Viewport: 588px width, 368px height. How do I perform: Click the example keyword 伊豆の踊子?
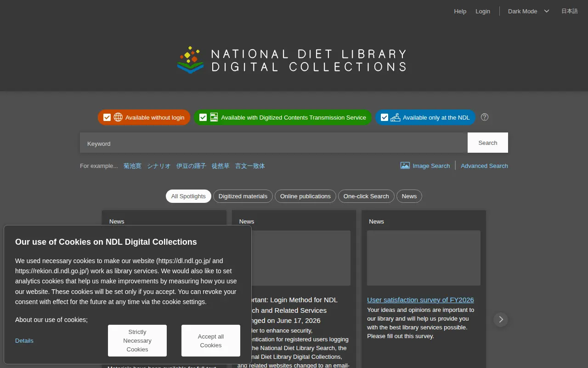pos(191,166)
